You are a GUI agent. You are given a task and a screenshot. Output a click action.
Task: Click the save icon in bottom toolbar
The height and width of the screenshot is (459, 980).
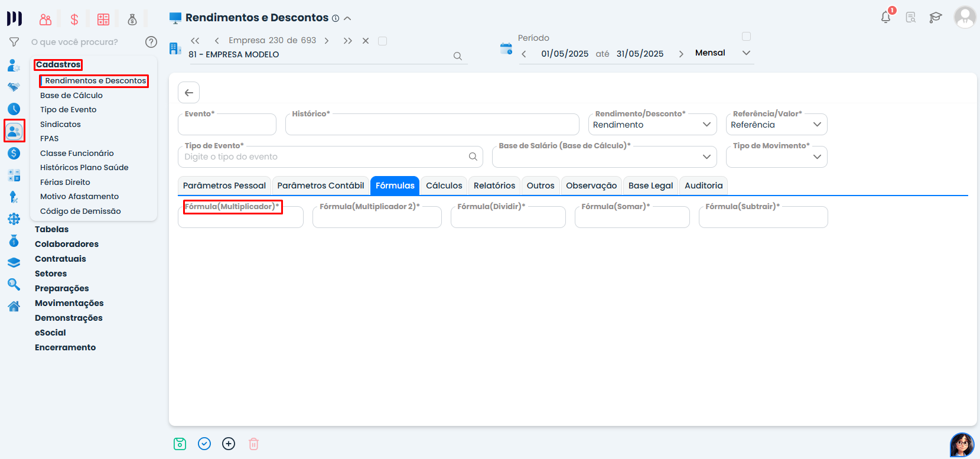(x=180, y=444)
